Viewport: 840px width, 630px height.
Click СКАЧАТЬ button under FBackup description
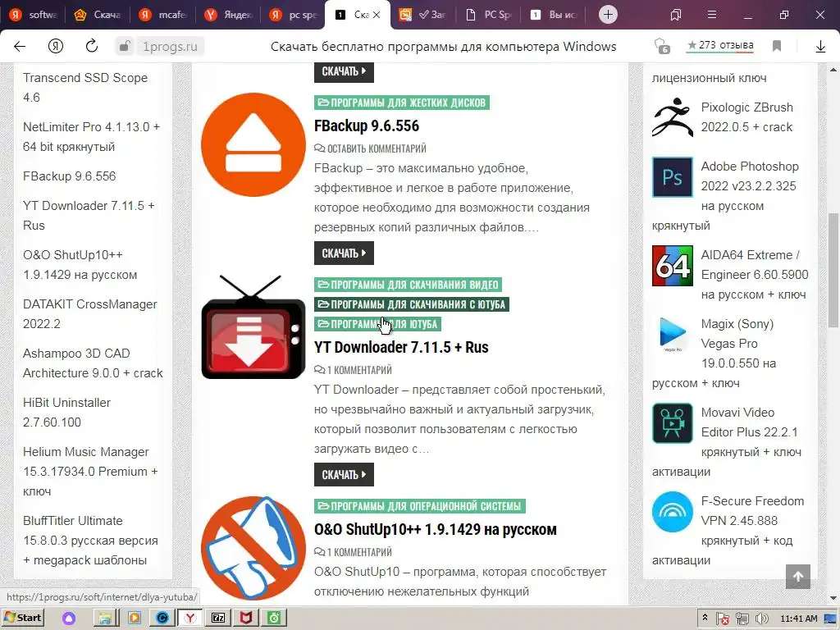coord(344,253)
